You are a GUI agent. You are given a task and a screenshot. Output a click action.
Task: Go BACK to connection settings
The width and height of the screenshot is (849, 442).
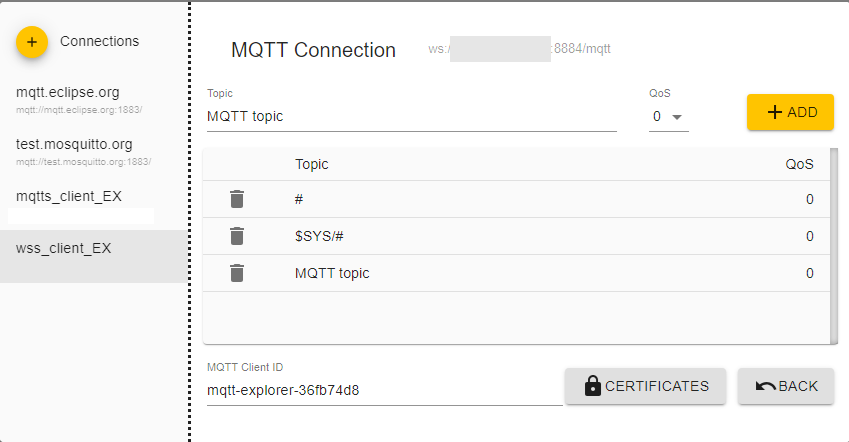point(786,386)
